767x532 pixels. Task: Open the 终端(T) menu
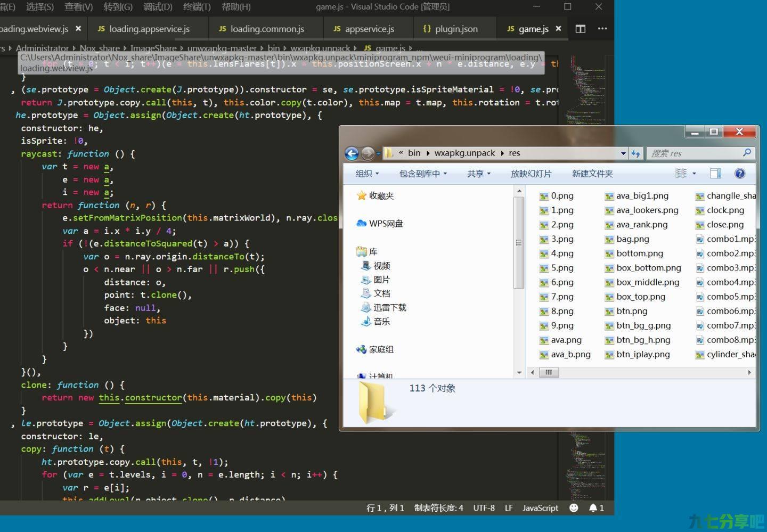click(197, 7)
